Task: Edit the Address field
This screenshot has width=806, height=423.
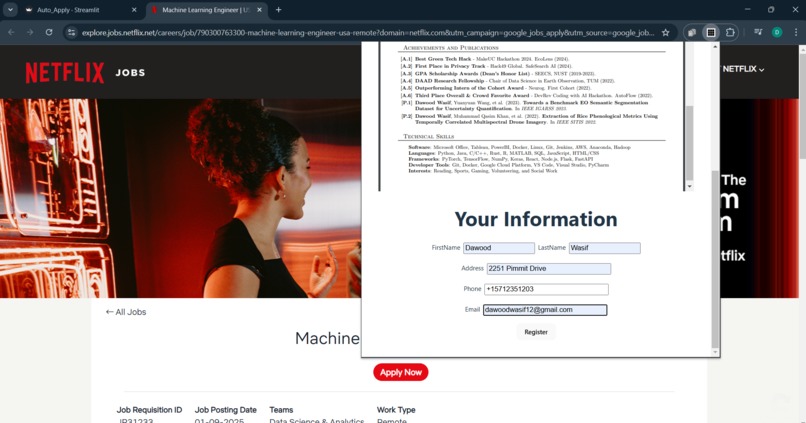Action: click(x=548, y=268)
